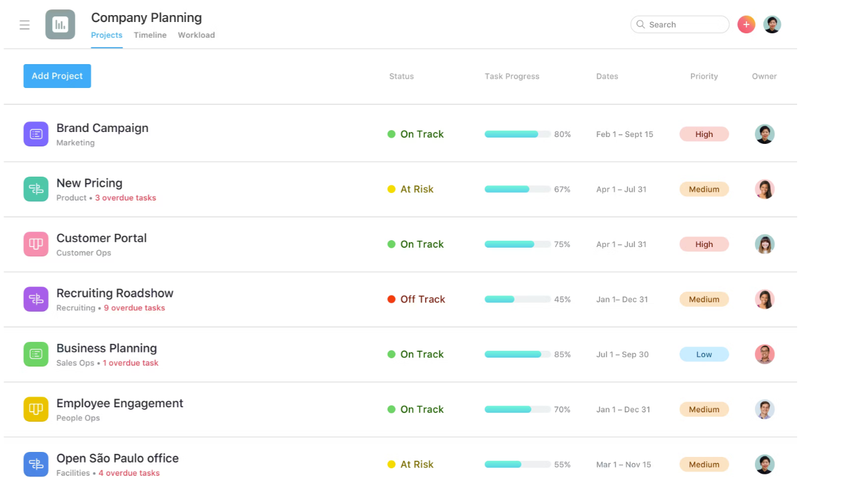The width and height of the screenshot is (868, 489).
Task: Click the Off Track status on Recruiting Roadshow
Action: (421, 299)
